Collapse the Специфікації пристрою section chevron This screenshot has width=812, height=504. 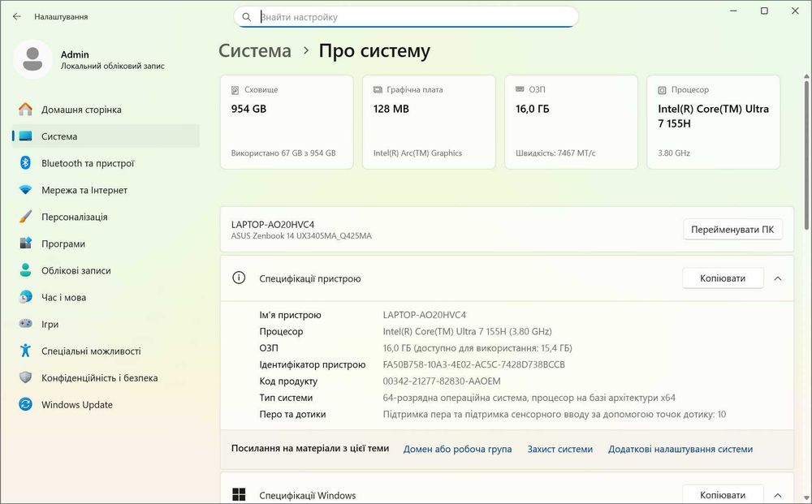(778, 278)
